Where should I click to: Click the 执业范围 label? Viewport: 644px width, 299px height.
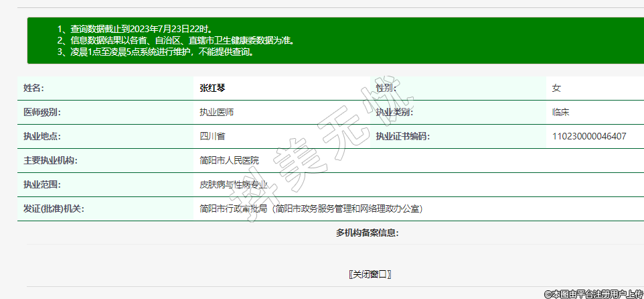[42, 184]
